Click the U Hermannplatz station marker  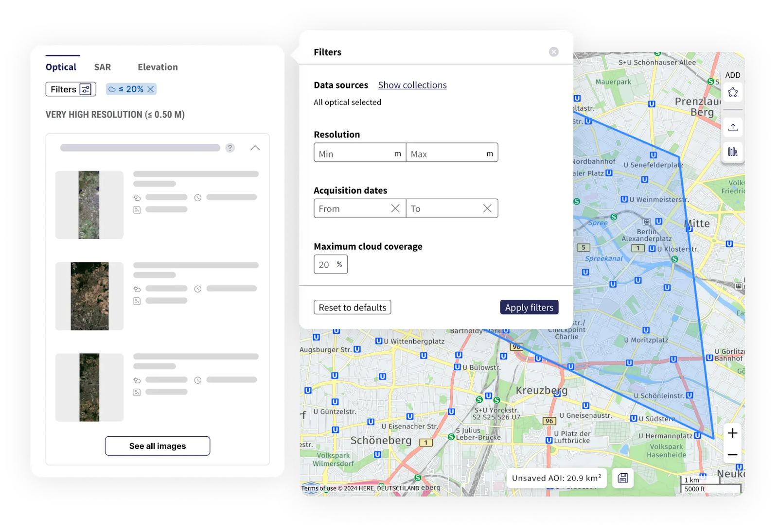[698, 436]
